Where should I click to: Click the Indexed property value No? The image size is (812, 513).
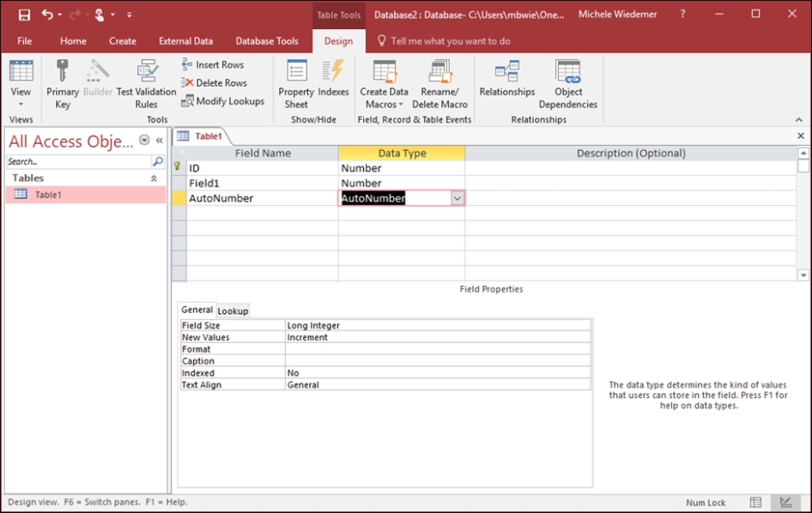[x=438, y=372]
